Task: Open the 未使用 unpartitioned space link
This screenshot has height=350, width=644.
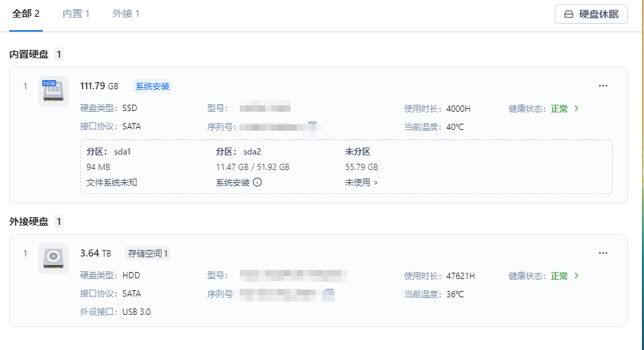Action: coord(361,183)
